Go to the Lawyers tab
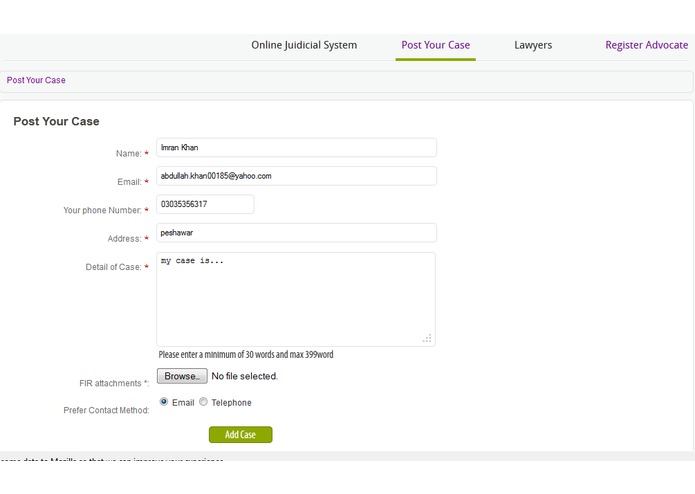Screen dimensions: 695x494 coord(533,45)
